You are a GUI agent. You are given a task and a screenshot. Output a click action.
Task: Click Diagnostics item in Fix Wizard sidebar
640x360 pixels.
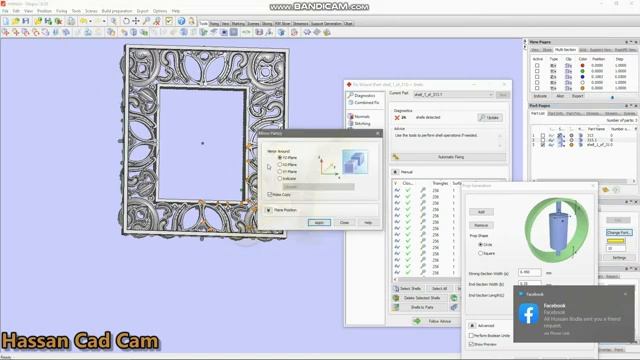(364, 96)
